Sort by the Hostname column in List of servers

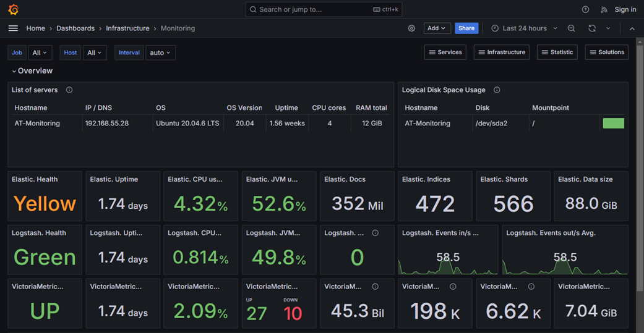(31, 108)
